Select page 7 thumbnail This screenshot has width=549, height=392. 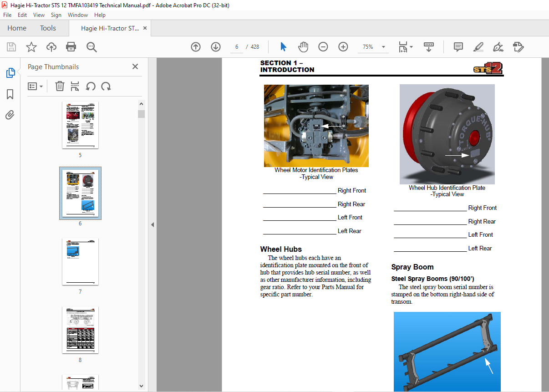[x=80, y=262]
